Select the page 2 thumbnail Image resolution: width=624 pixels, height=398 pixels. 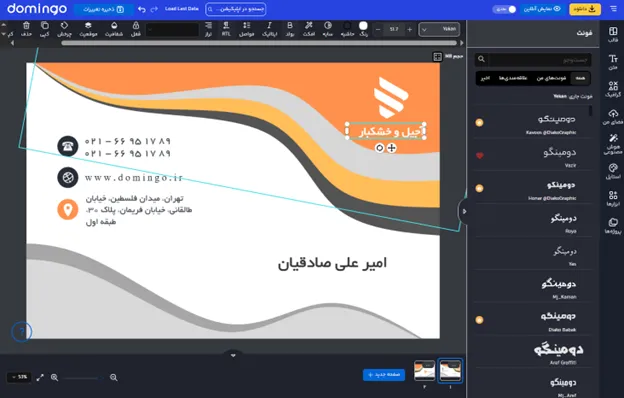[x=424, y=371]
